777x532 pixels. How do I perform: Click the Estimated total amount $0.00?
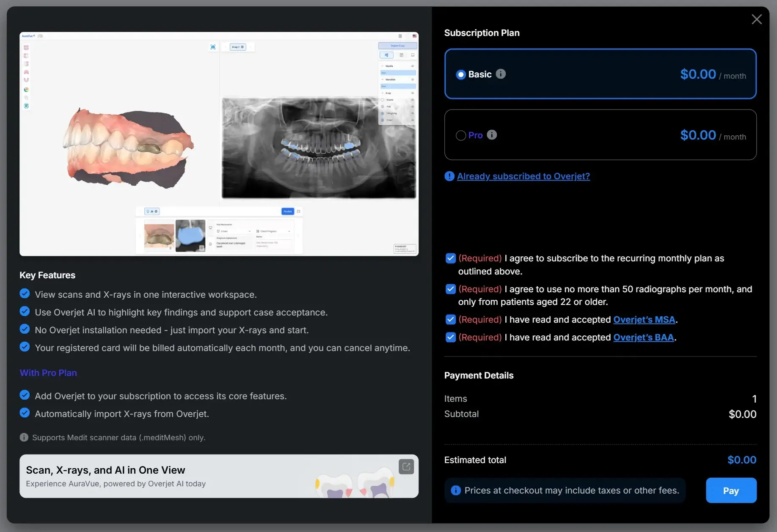[742, 460]
